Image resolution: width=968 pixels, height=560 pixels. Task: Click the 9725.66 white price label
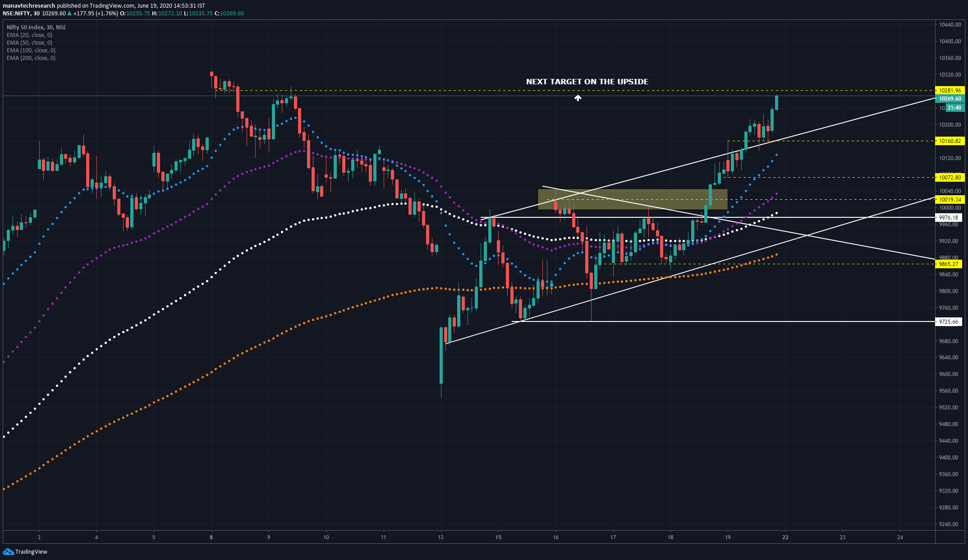click(949, 321)
